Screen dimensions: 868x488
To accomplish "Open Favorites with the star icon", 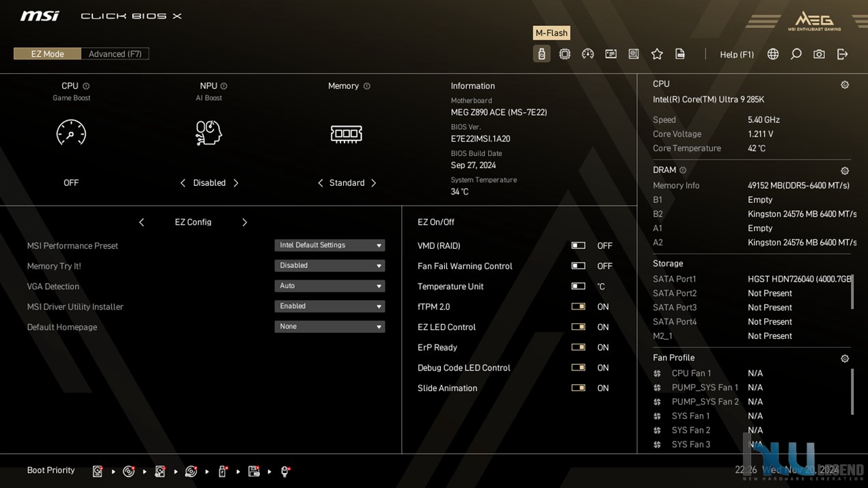I will (x=657, y=54).
